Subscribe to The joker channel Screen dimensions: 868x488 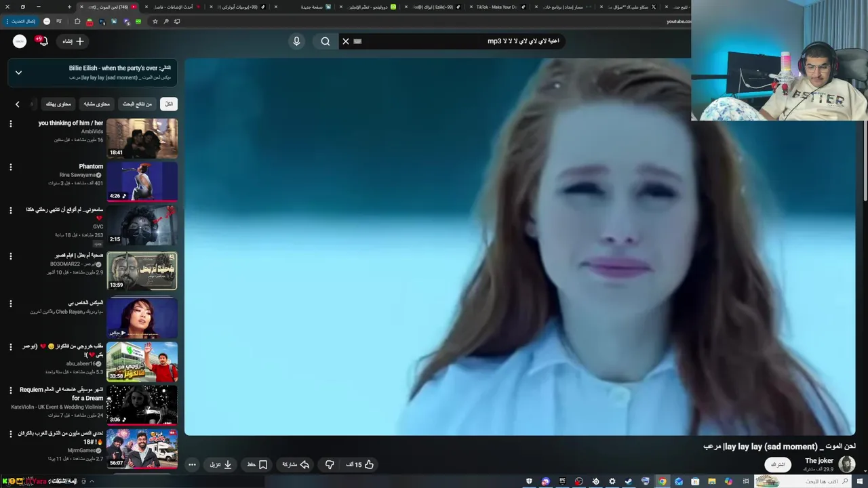point(778,464)
